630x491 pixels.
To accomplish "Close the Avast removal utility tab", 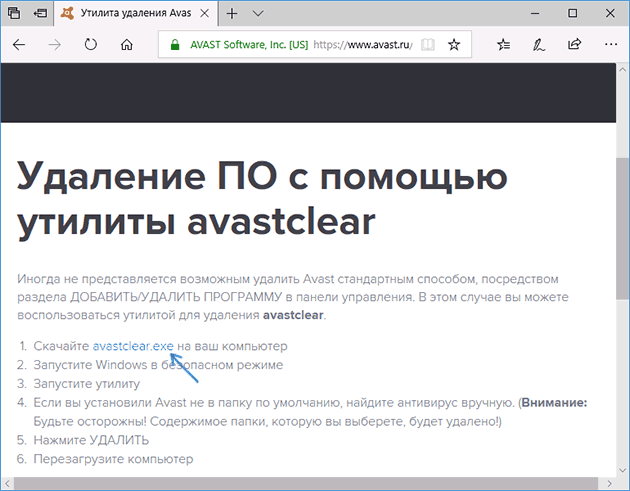I will click(x=205, y=13).
